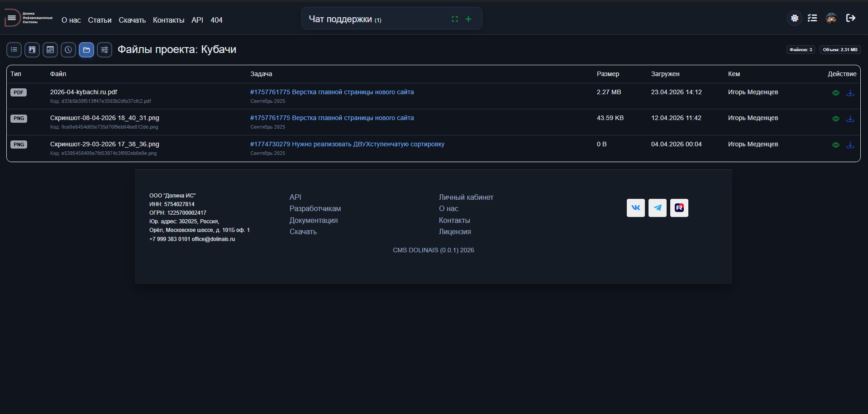Click the Задача column header

(x=261, y=74)
